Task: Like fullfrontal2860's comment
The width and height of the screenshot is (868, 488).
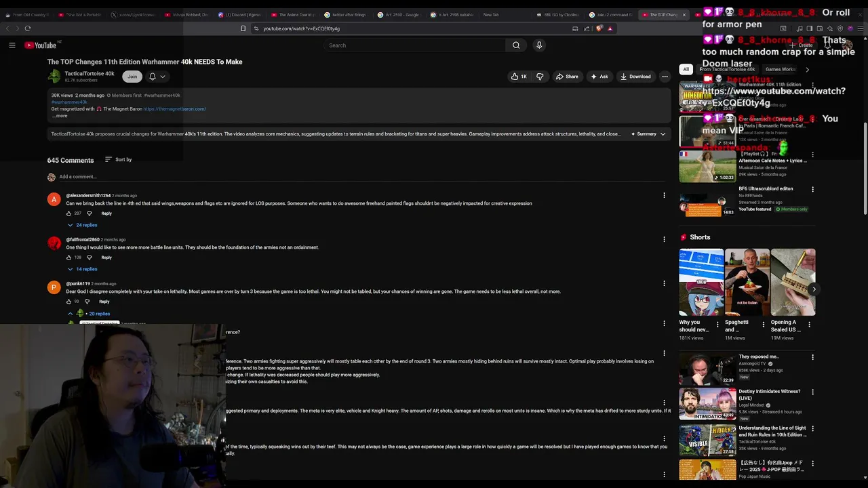Action: (x=68, y=258)
